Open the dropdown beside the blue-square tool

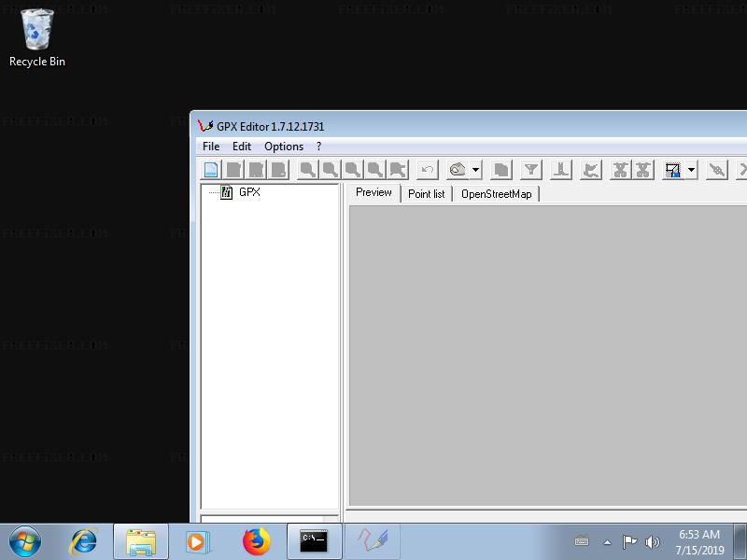click(x=691, y=170)
